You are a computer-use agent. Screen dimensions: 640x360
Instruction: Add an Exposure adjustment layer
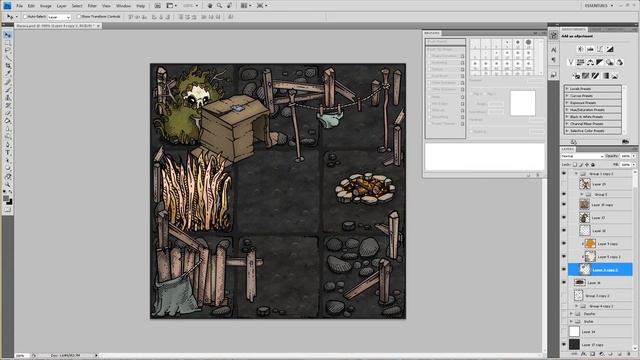tap(610, 49)
